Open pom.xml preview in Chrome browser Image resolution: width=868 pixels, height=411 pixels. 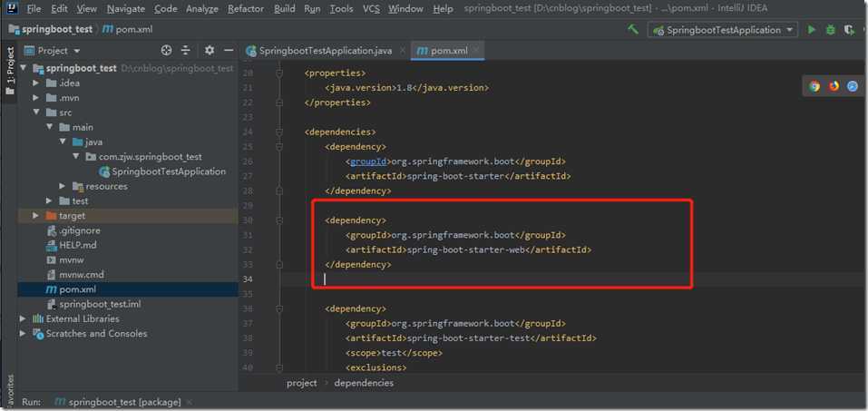pos(814,86)
